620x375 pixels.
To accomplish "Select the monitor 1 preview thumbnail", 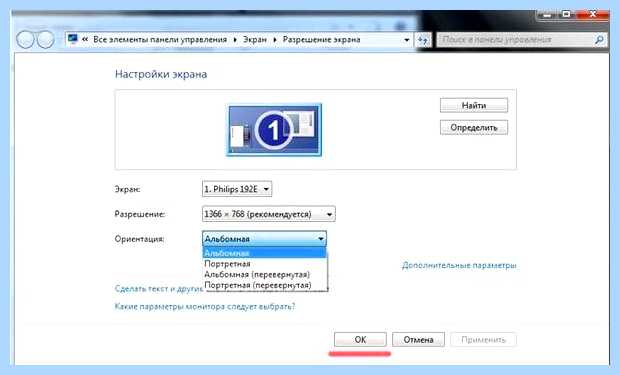I will [x=274, y=130].
